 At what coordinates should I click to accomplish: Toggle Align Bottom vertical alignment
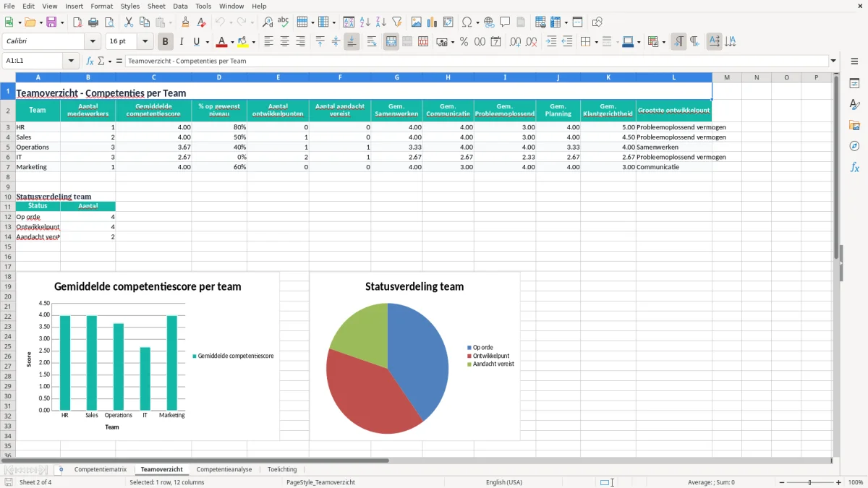pos(352,42)
